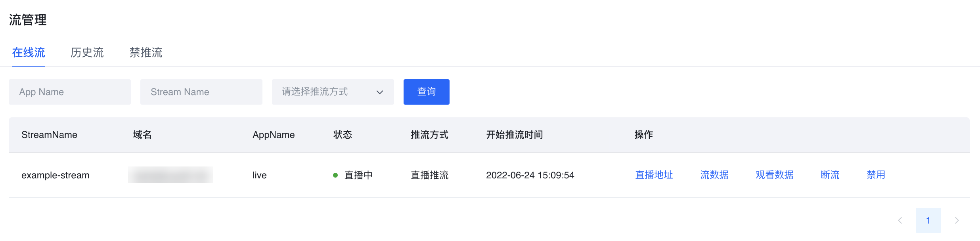Click the blurred domain name cell
Image resolution: width=980 pixels, height=241 pixels.
click(170, 175)
